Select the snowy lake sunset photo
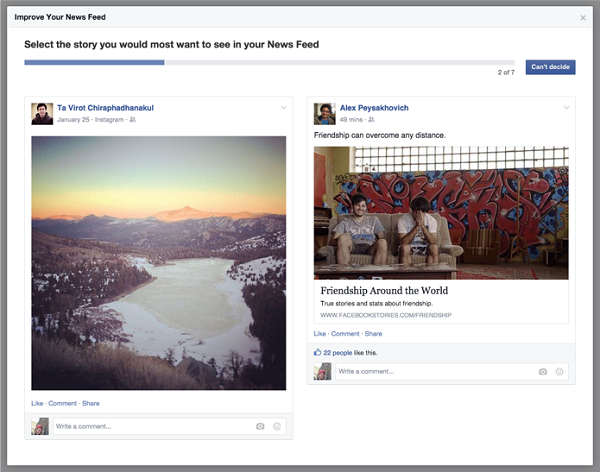The image size is (600, 472). point(159,262)
